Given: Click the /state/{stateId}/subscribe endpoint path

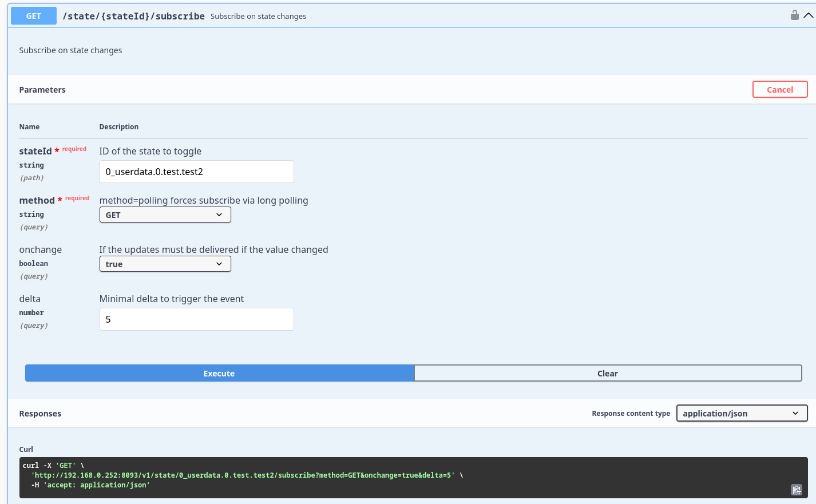Looking at the screenshot, I should click(x=133, y=16).
